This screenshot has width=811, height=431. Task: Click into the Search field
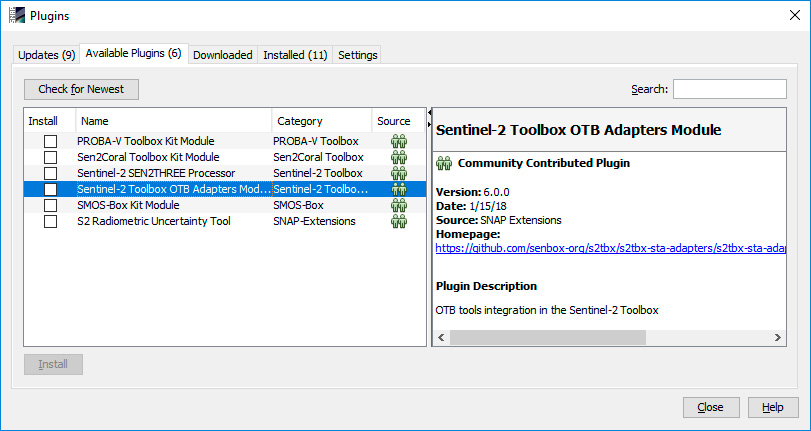pos(730,89)
